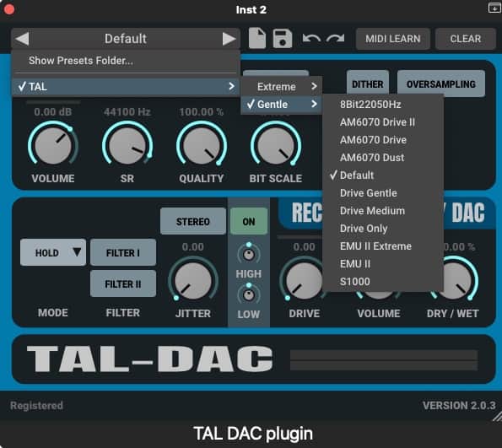Click the small HIGH filter knob
The image size is (502, 448).
point(249,254)
